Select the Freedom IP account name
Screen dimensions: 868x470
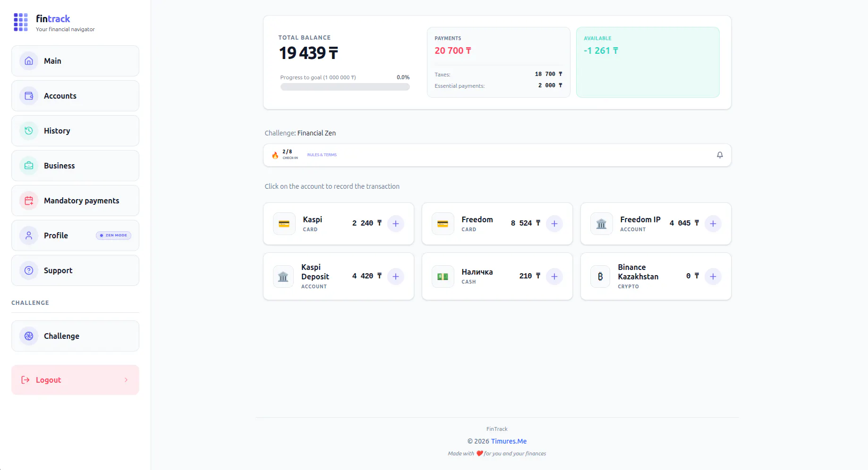tap(640, 219)
